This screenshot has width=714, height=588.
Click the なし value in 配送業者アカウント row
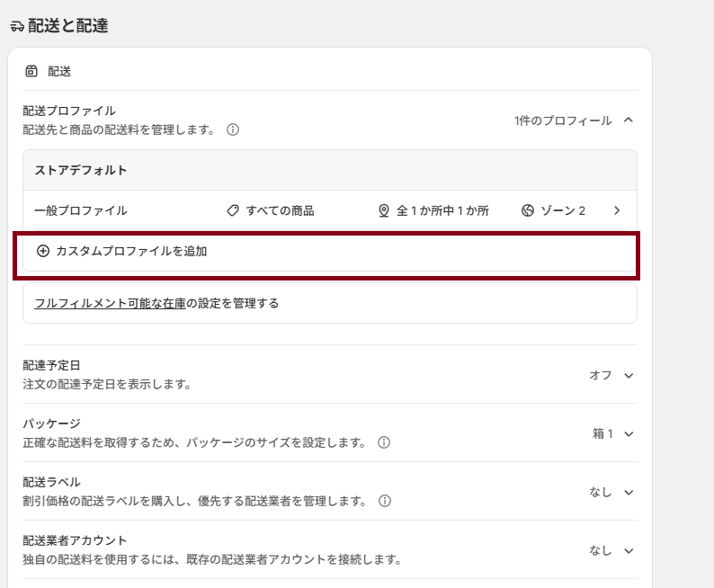tap(600, 550)
